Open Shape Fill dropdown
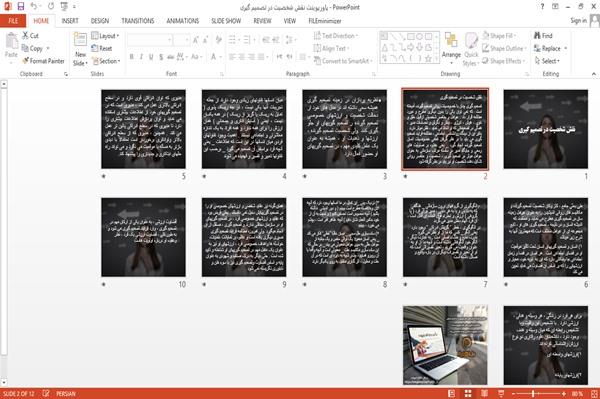This screenshot has width=600, height=399. tap(499, 36)
